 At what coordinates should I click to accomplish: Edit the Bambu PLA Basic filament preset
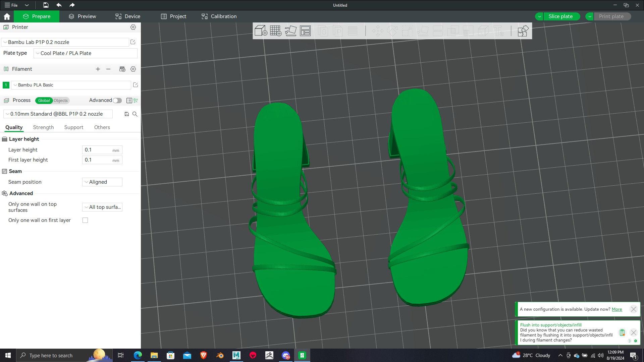coord(136,85)
